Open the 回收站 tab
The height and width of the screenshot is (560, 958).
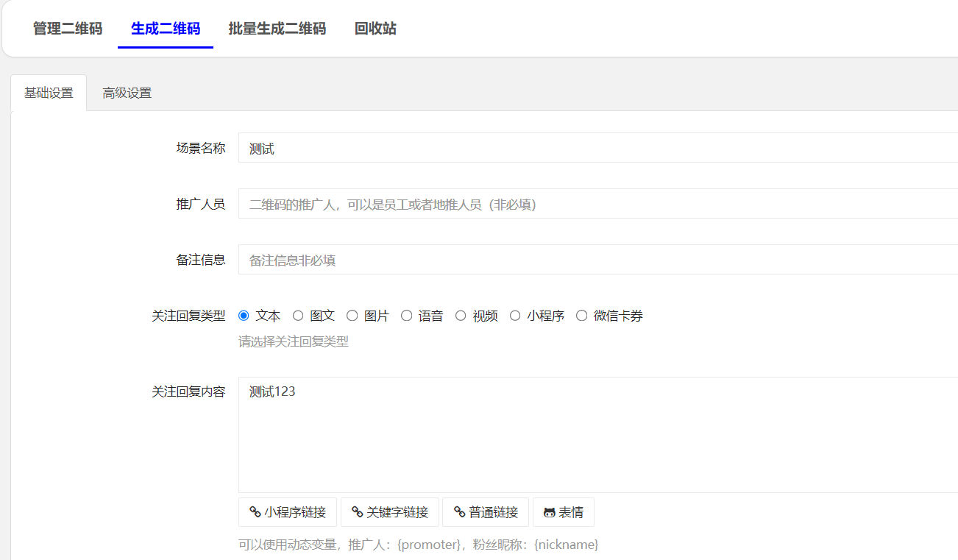pos(377,28)
